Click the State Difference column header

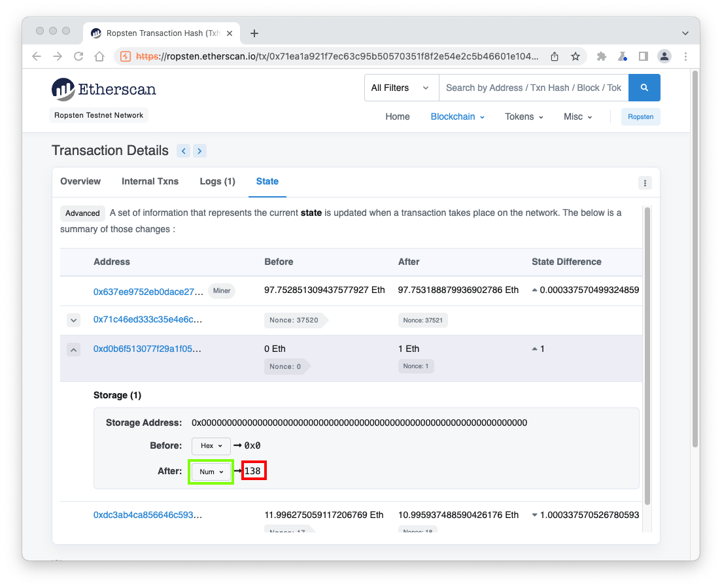(566, 262)
